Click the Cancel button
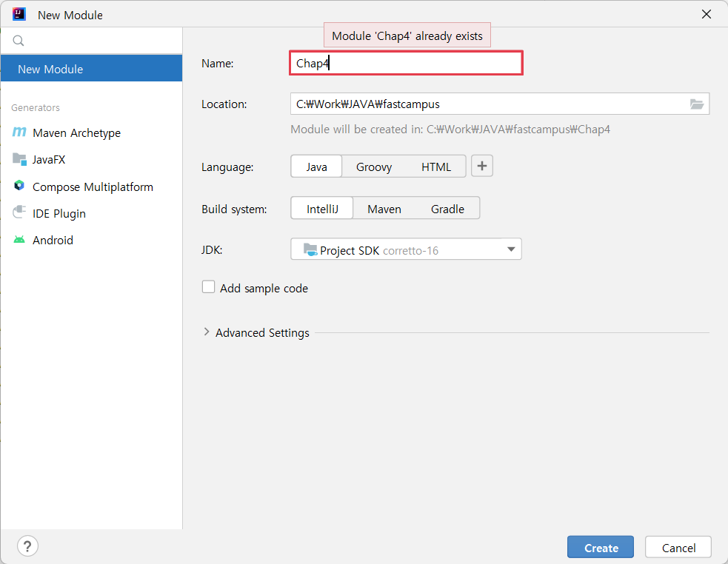Image resolution: width=728 pixels, height=564 pixels. click(678, 547)
